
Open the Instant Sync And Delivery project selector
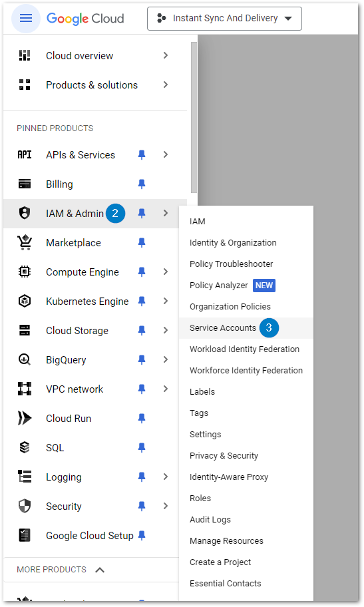224,18
